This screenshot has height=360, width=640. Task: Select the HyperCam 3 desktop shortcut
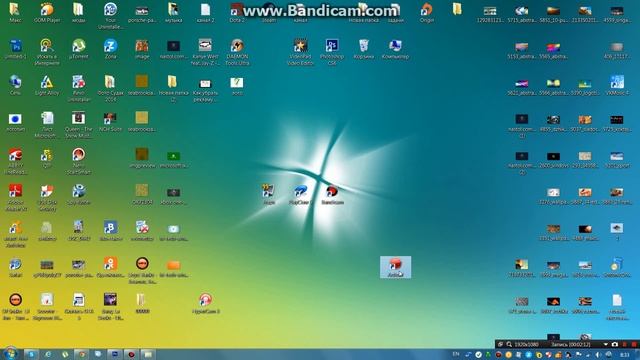pos(206,303)
